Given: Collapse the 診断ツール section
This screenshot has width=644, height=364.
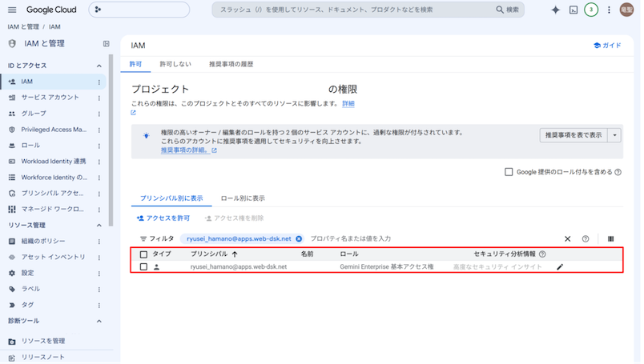Looking at the screenshot, I should pyautogui.click(x=99, y=321).
